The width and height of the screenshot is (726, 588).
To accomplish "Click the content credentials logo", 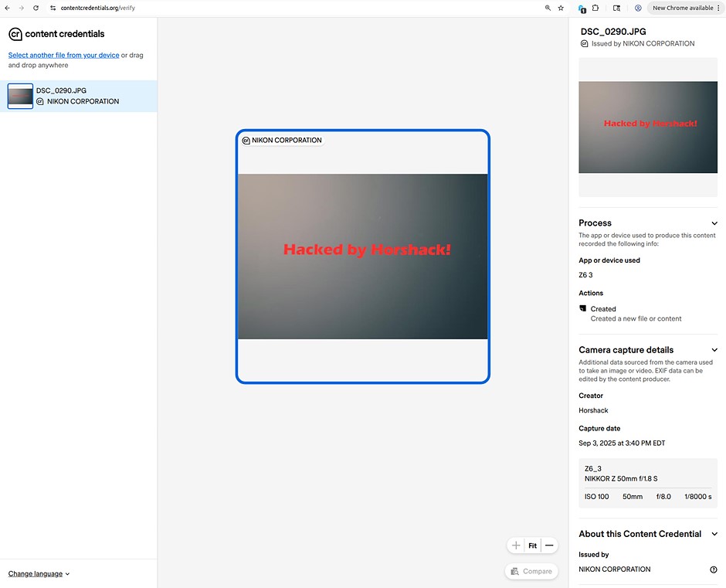I will click(x=56, y=34).
